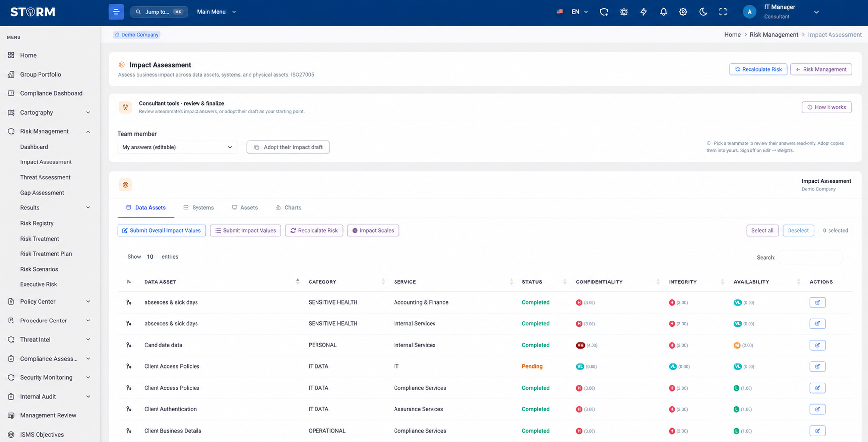This screenshot has height=442, width=868.
Task: Click the How it works button
Action: (x=826, y=107)
